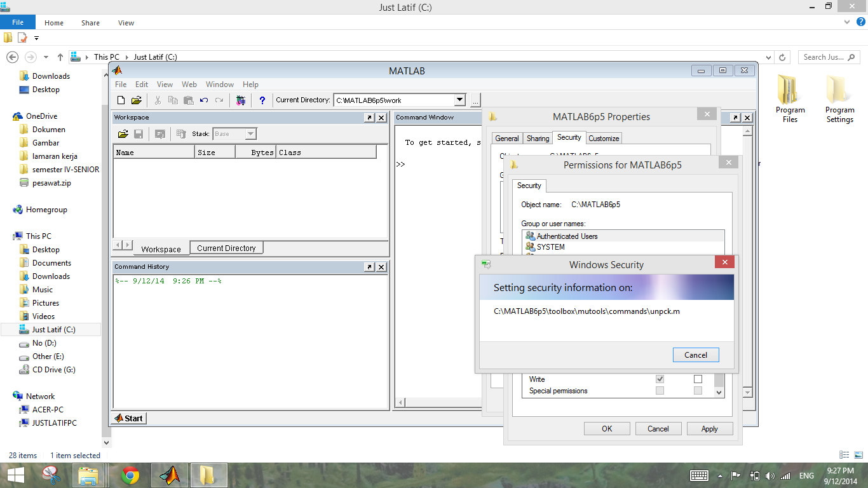Browse for folder with the ellipsis button
The height and width of the screenshot is (488, 868).
coord(475,100)
